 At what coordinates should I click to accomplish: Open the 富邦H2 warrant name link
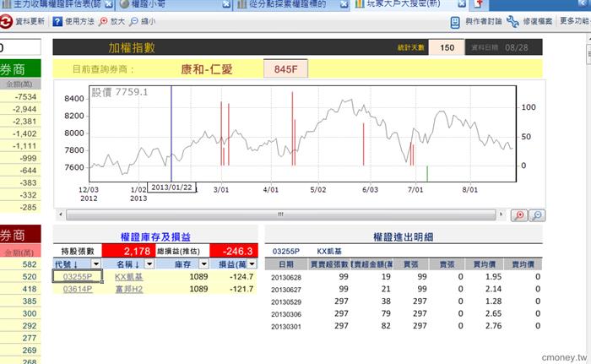point(129,289)
